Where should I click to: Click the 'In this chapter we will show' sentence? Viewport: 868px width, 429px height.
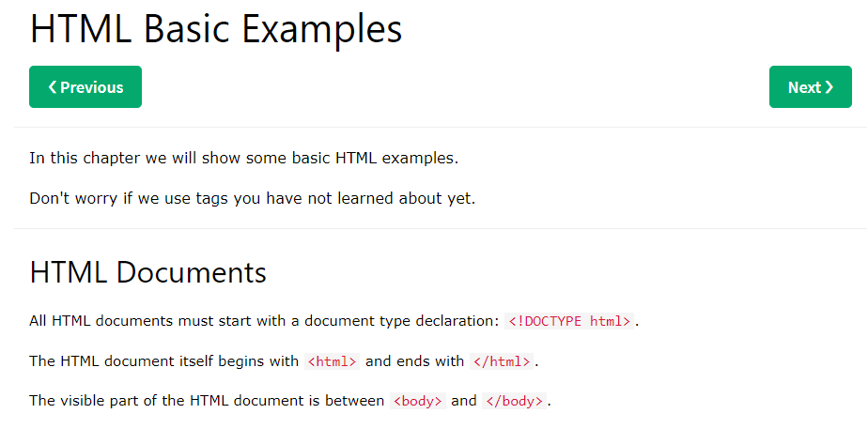point(243,158)
